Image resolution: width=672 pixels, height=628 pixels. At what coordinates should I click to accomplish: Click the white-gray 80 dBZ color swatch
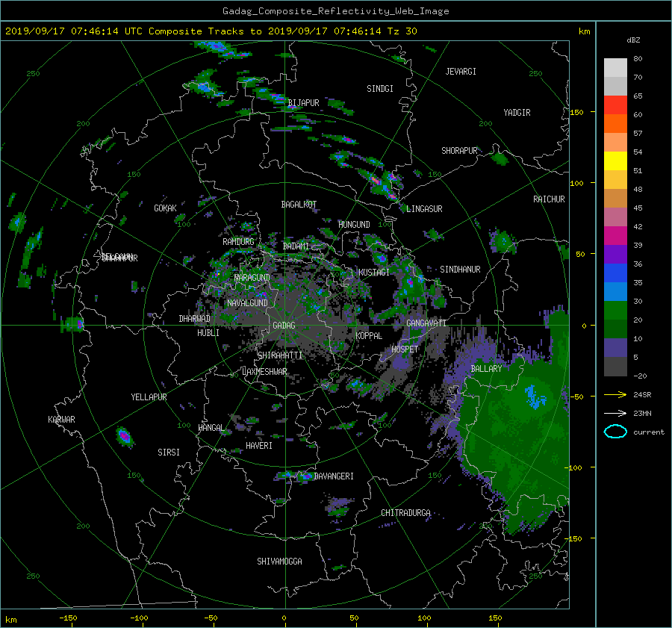[x=615, y=68]
